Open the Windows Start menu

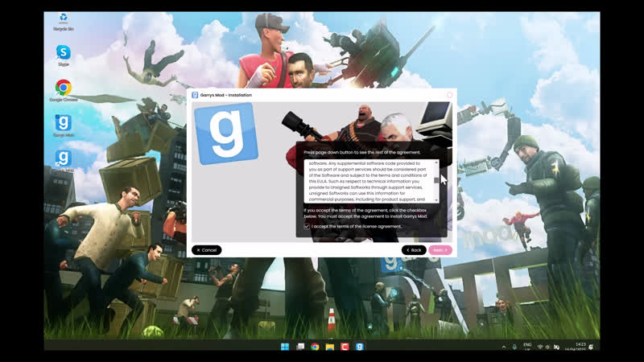coord(285,347)
